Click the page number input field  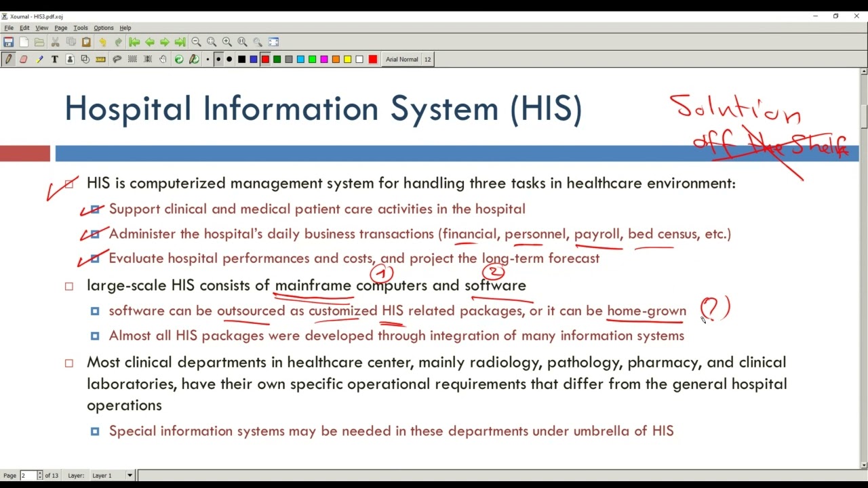click(28, 476)
